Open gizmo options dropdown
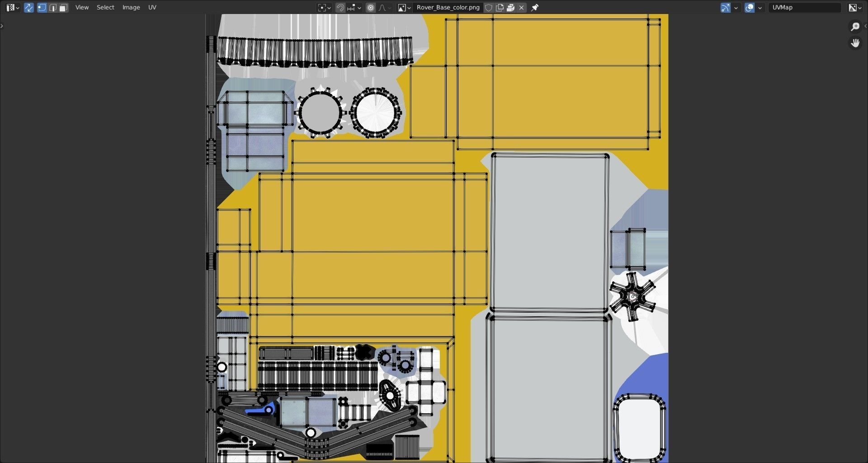This screenshot has width=868, height=463. coord(736,7)
